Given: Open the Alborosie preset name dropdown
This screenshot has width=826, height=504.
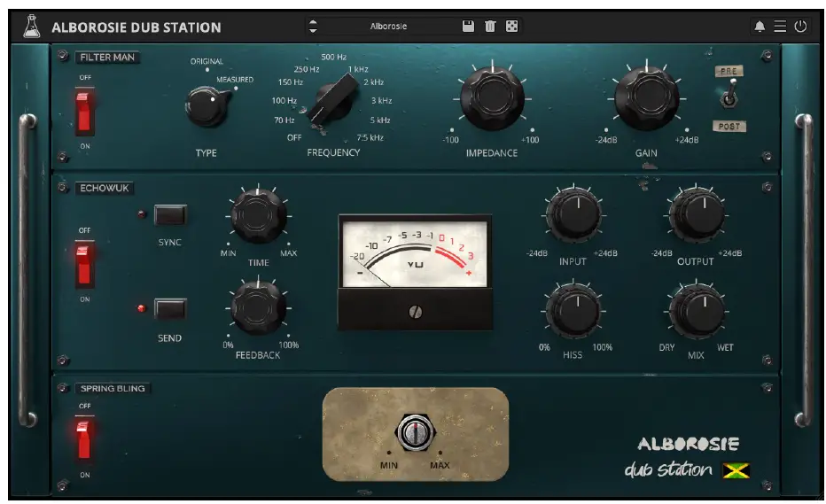Looking at the screenshot, I should 388,26.
